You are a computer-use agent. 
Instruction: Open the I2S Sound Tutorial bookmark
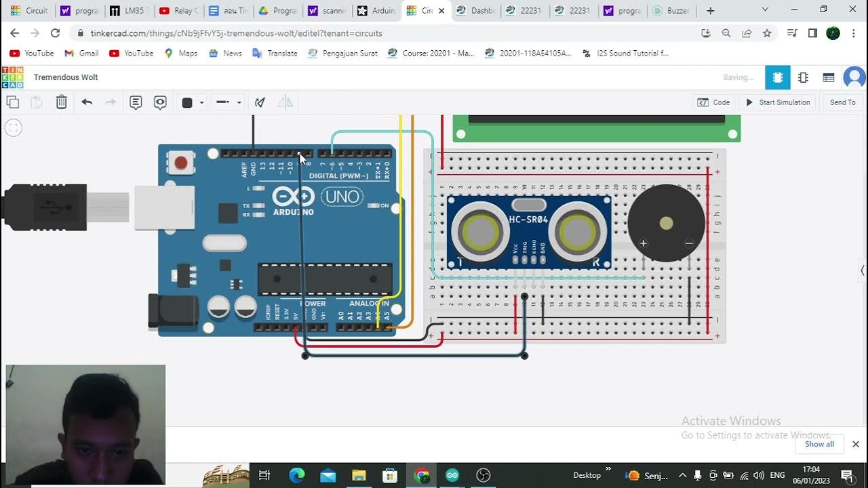626,53
